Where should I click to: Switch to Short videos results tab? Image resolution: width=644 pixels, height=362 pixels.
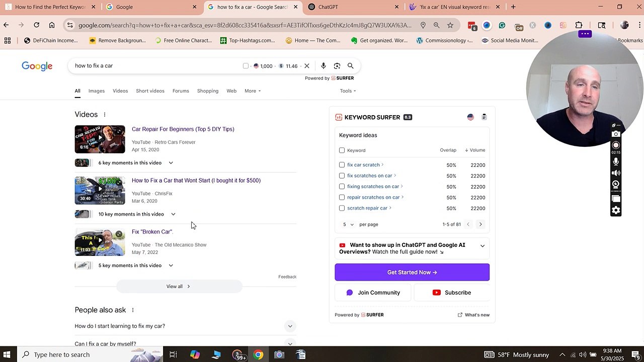tap(150, 91)
